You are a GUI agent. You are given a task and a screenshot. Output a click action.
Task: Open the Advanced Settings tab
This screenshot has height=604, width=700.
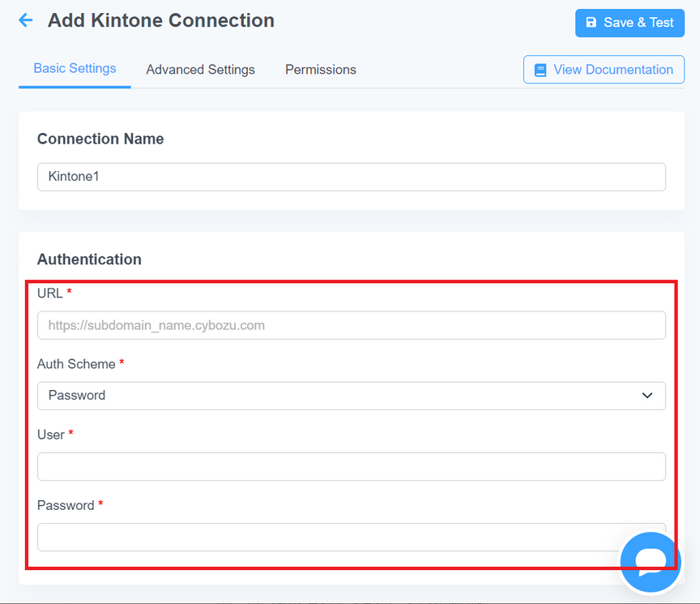(200, 70)
